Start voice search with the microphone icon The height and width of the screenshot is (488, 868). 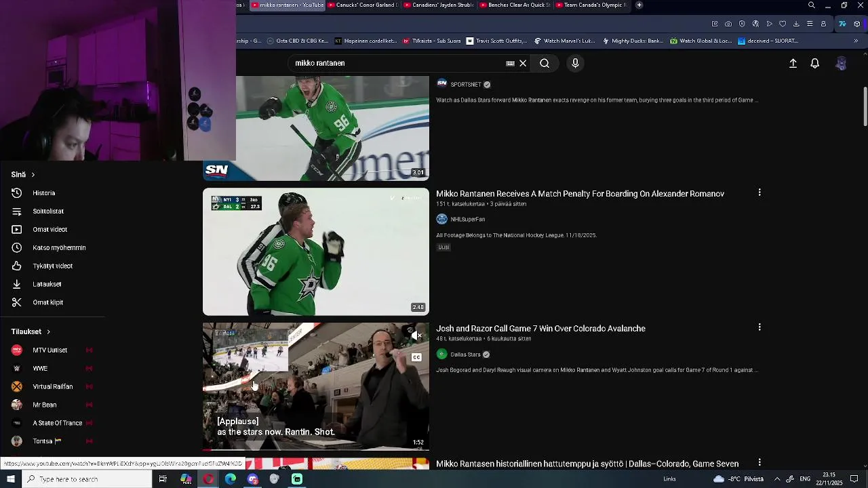coord(575,63)
